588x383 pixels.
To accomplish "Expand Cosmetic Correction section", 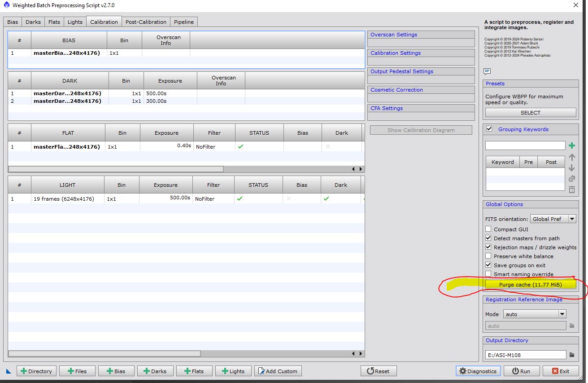I will pyautogui.click(x=421, y=90).
